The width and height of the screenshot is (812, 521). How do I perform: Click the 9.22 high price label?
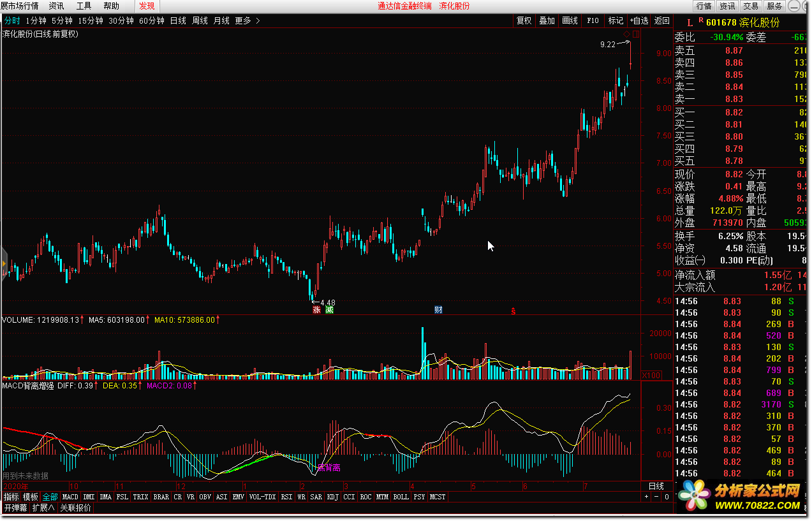[608, 45]
